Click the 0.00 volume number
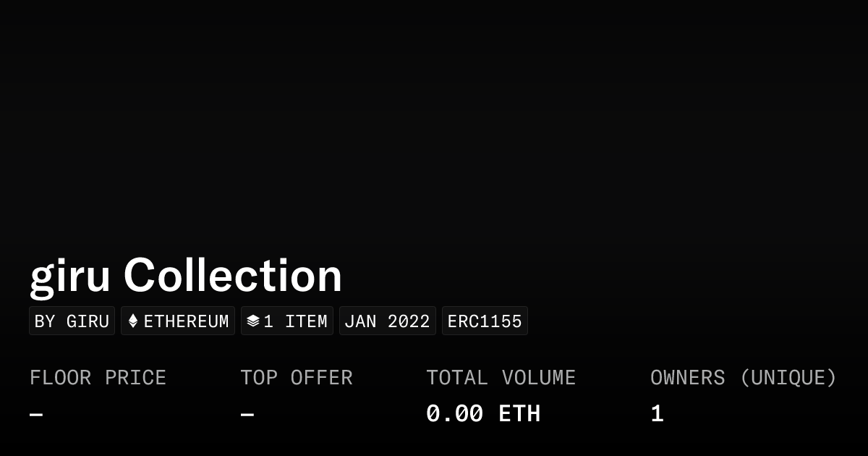This screenshot has width=868, height=456. point(454,414)
